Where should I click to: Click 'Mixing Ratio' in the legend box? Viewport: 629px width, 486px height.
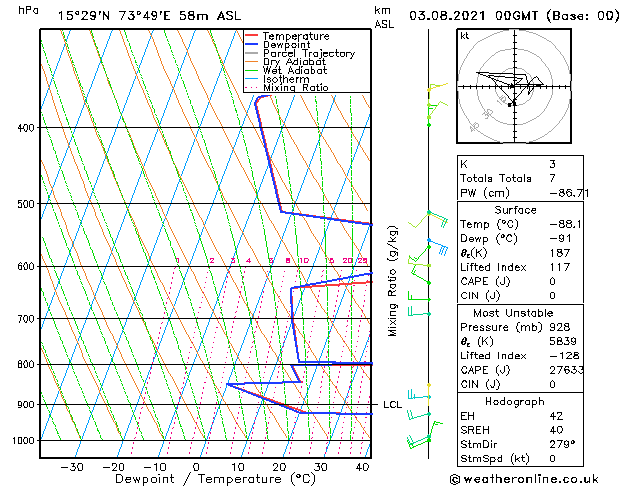coord(296,87)
